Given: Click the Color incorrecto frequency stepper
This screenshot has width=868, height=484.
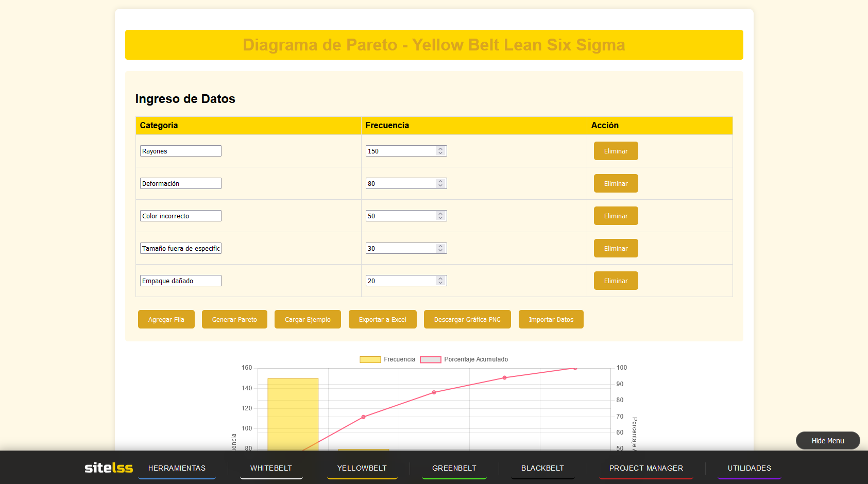Looking at the screenshot, I should (440, 216).
